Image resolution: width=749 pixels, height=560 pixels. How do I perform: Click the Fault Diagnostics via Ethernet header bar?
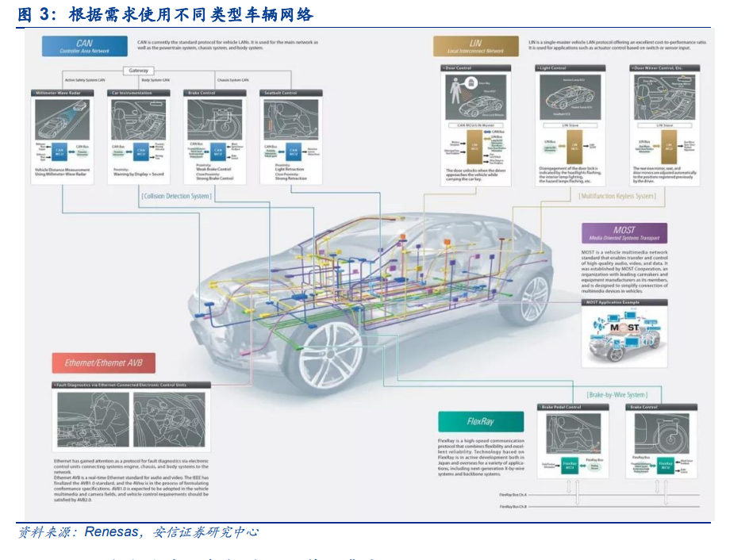click(x=131, y=385)
